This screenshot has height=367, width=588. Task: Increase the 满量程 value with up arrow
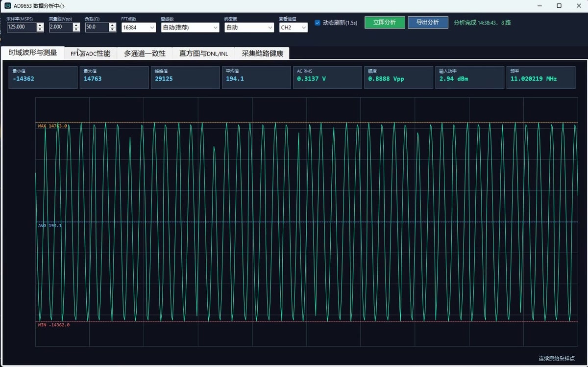(x=76, y=25)
